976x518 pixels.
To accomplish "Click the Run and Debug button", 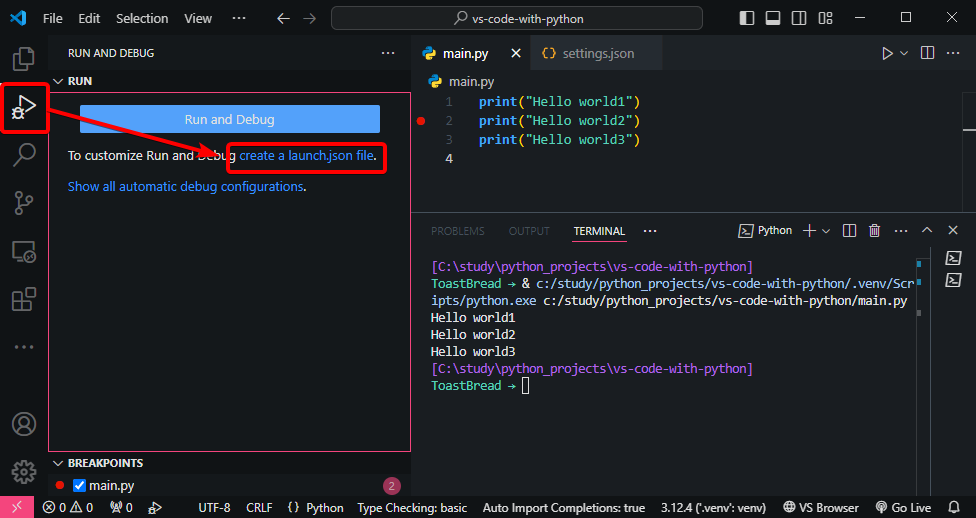I will tap(230, 119).
